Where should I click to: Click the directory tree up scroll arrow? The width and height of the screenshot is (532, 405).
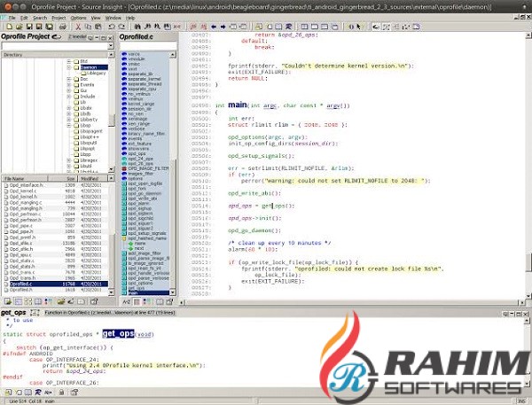[111, 55]
